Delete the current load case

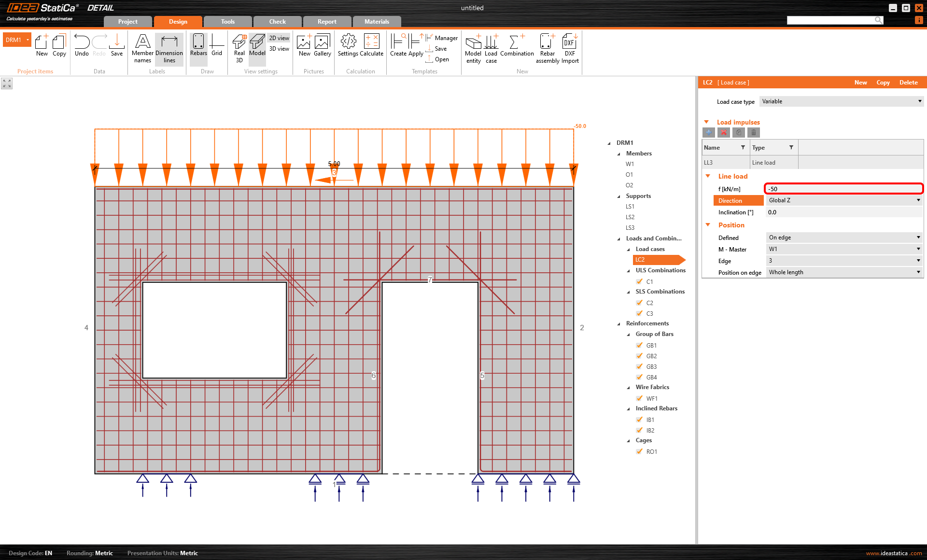[908, 83]
